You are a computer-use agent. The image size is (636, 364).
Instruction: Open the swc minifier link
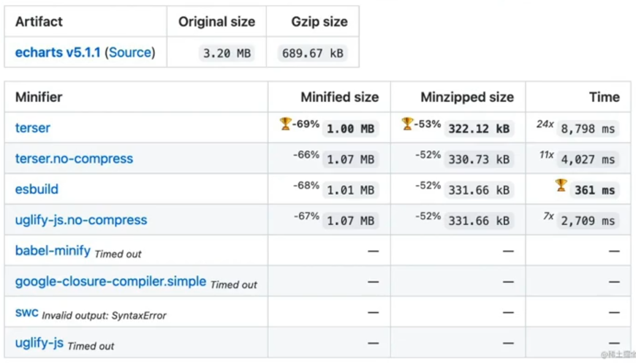pos(26,312)
